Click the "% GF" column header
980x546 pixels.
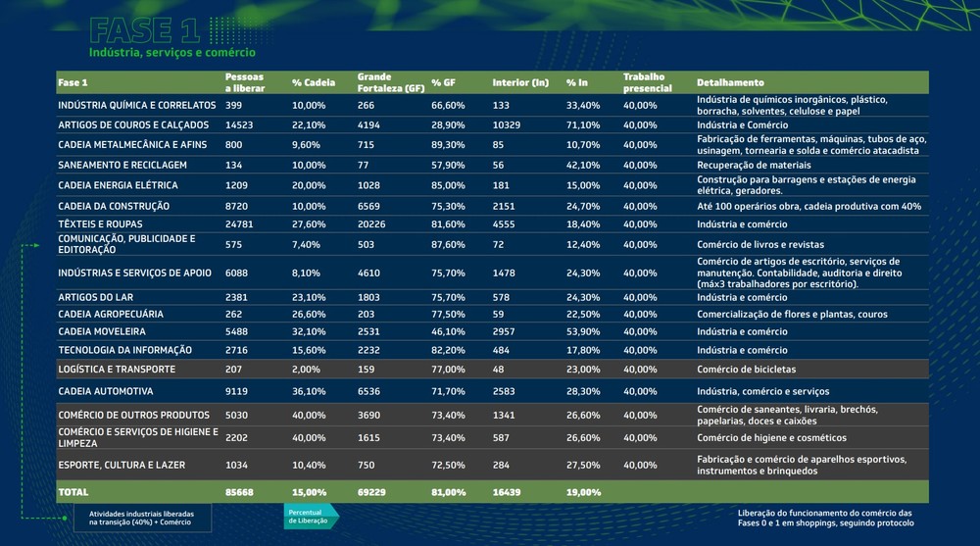click(x=443, y=82)
